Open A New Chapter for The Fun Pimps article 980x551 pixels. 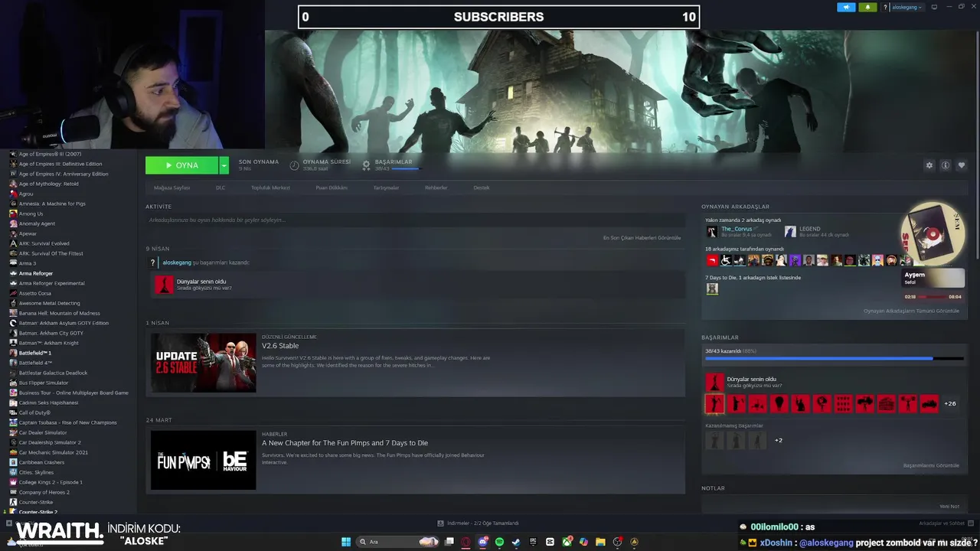point(345,443)
